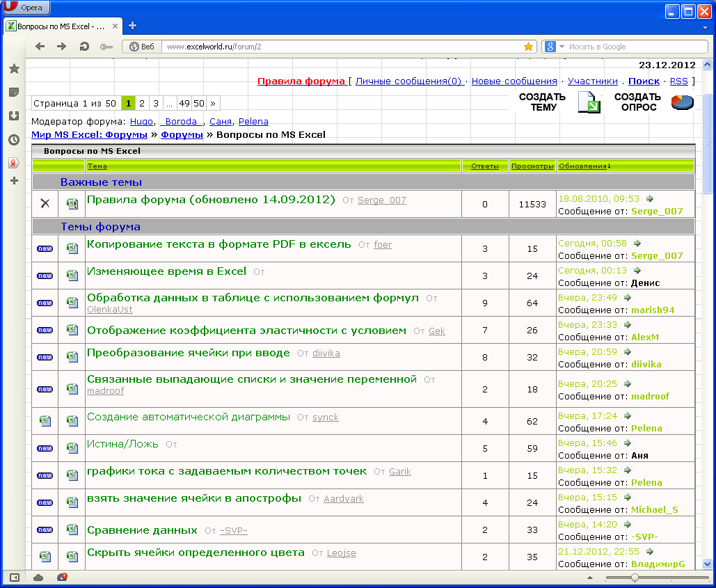This screenshot has height=588, width=716.
Task: Toggle the sidebar panel button in status bar
Action: coord(14,578)
